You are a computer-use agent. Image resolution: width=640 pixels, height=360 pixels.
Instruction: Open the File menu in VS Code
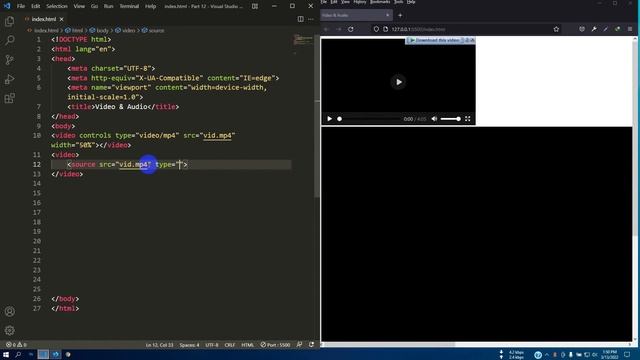pyautogui.click(x=21, y=6)
